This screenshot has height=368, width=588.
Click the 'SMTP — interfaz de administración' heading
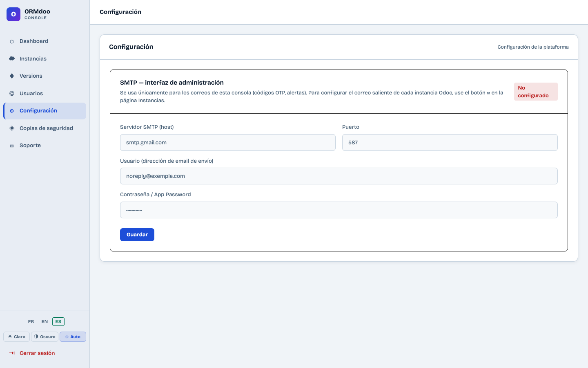point(172,83)
